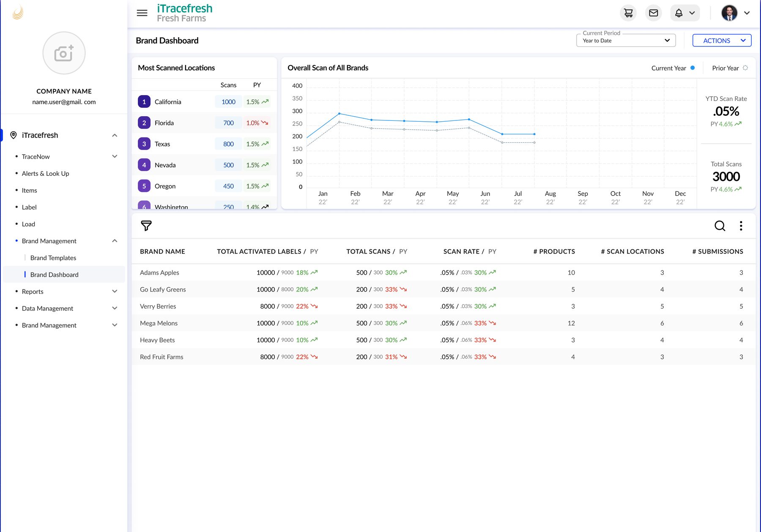
Task: Sort by BRAND NAME column header
Action: 162,251
